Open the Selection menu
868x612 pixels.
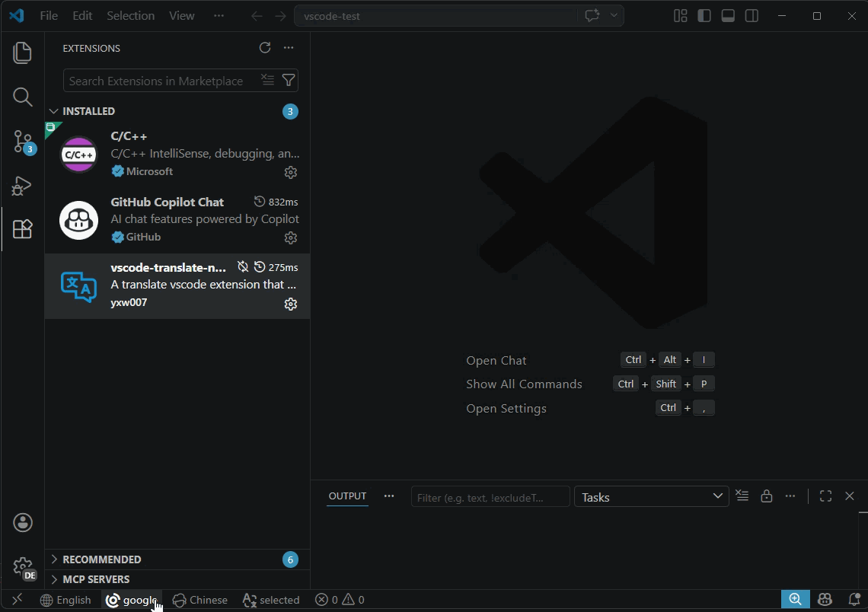[x=131, y=16]
